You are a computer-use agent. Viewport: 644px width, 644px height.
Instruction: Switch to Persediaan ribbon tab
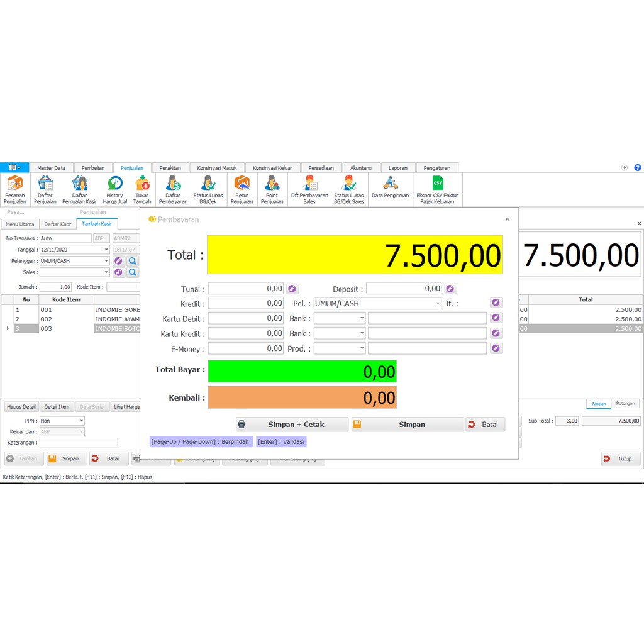pyautogui.click(x=321, y=167)
